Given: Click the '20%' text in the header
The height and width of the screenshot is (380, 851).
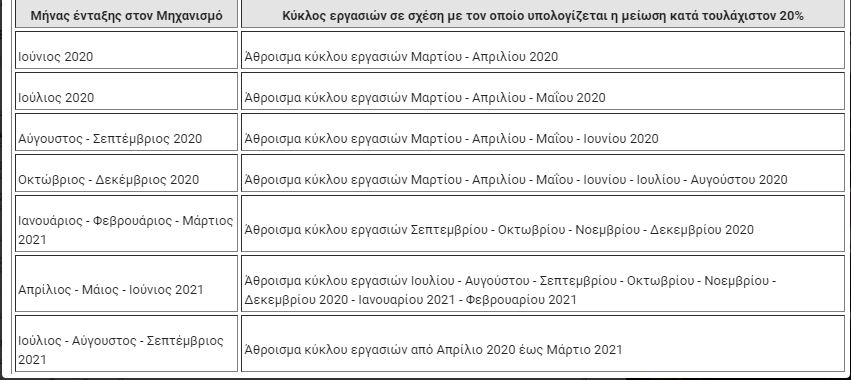Looking at the screenshot, I should [791, 16].
